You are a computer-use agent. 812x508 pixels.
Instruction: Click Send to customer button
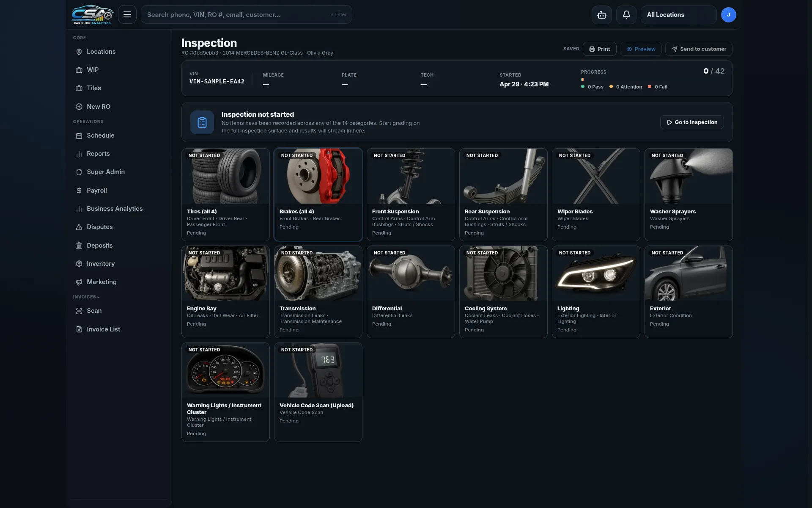[x=699, y=49]
